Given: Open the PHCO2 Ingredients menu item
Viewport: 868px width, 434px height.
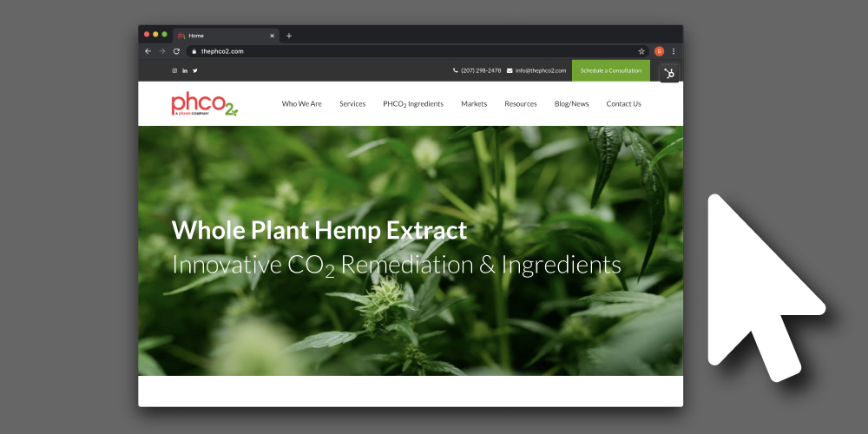Looking at the screenshot, I should pyautogui.click(x=413, y=104).
